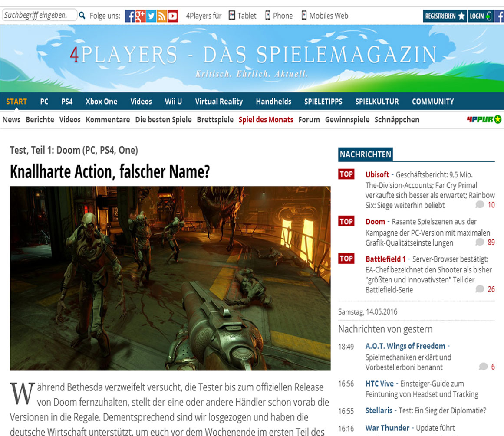Focus the Suchbegriff eingeben search field
Image resolution: width=504 pixels, height=436 pixels.
[40, 15]
